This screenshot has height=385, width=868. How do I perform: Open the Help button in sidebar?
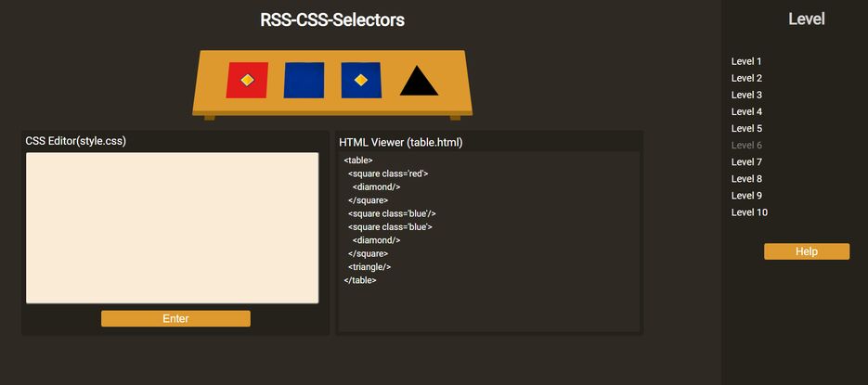806,251
